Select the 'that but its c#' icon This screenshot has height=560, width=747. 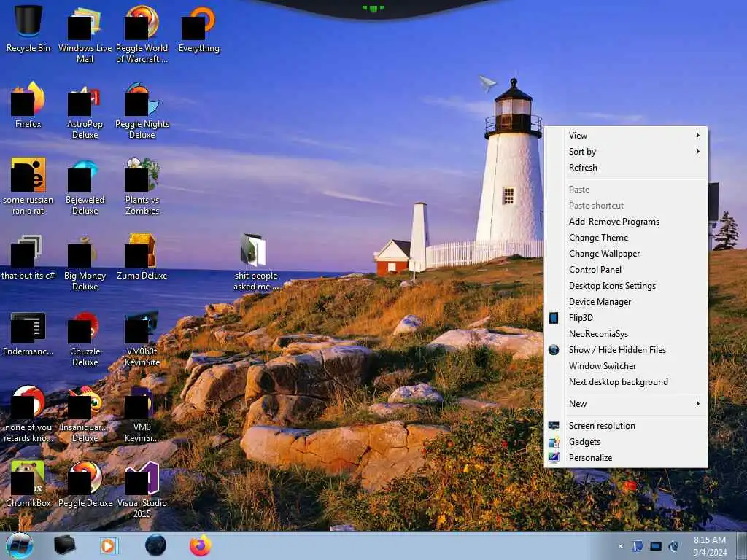point(28,256)
